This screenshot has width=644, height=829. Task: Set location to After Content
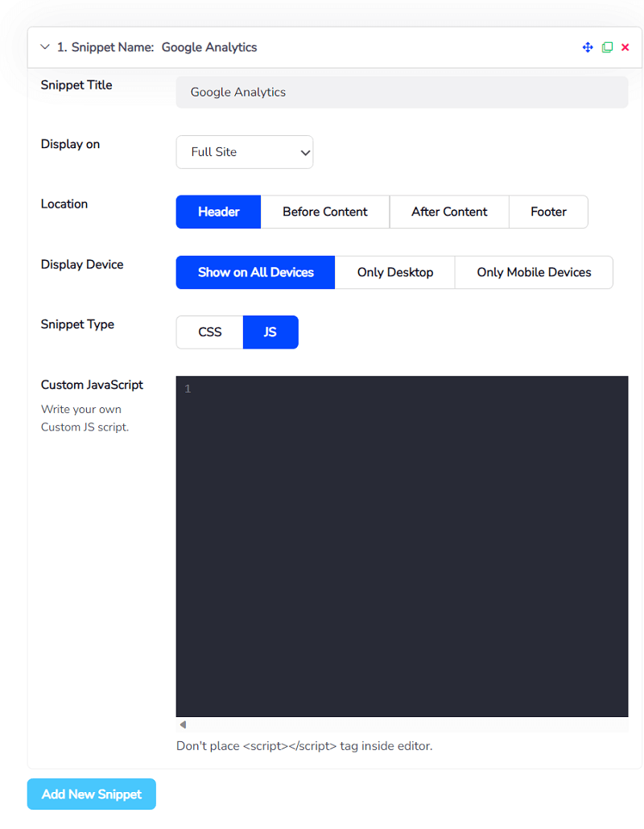(x=448, y=212)
